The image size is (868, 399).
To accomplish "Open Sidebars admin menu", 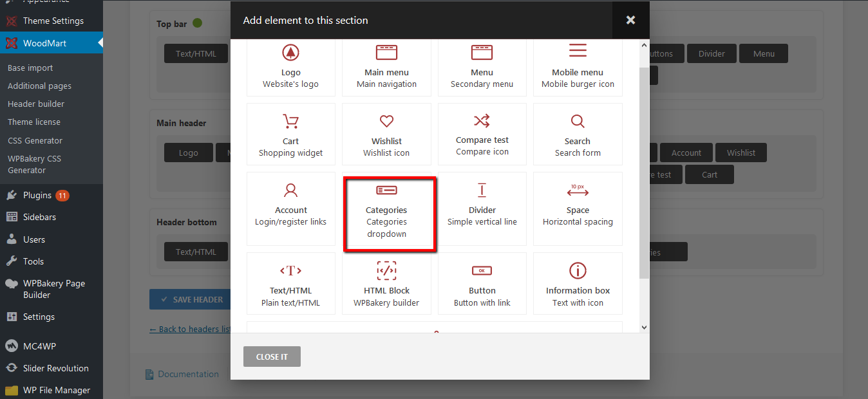I will (52, 217).
